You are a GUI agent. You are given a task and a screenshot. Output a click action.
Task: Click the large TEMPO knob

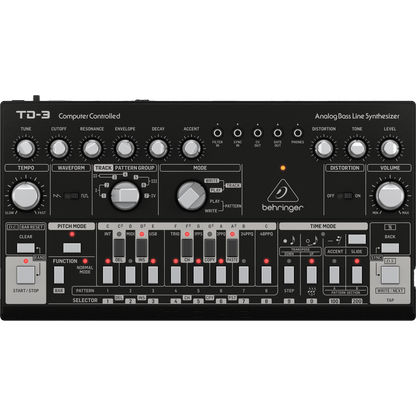coord(26,196)
